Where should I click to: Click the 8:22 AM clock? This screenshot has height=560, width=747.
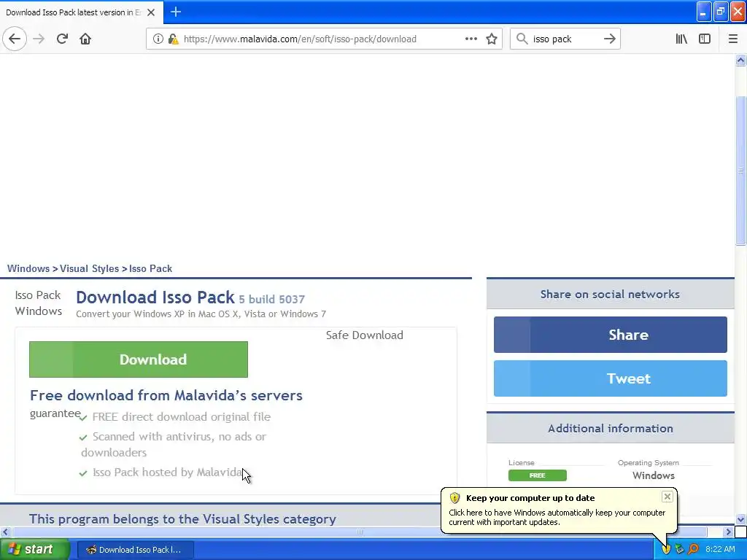(720, 549)
